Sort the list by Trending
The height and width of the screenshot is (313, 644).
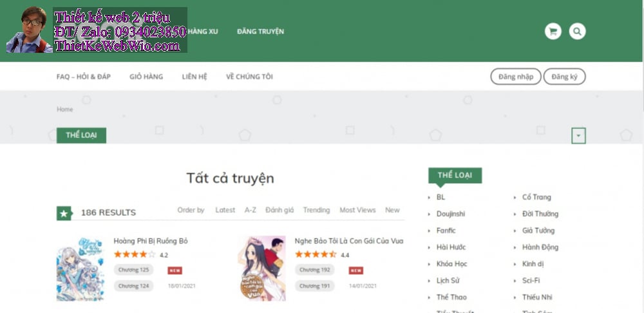point(316,210)
